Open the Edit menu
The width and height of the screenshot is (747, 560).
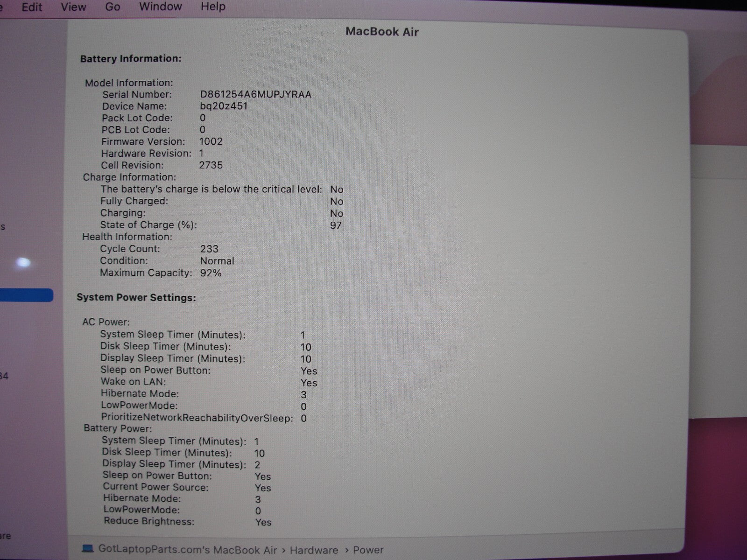click(32, 7)
